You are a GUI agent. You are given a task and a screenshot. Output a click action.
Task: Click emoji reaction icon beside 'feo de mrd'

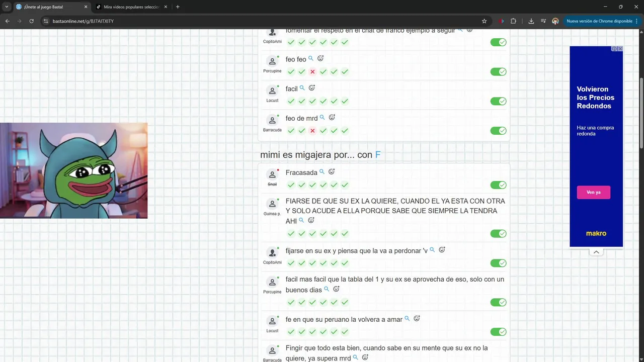click(332, 117)
